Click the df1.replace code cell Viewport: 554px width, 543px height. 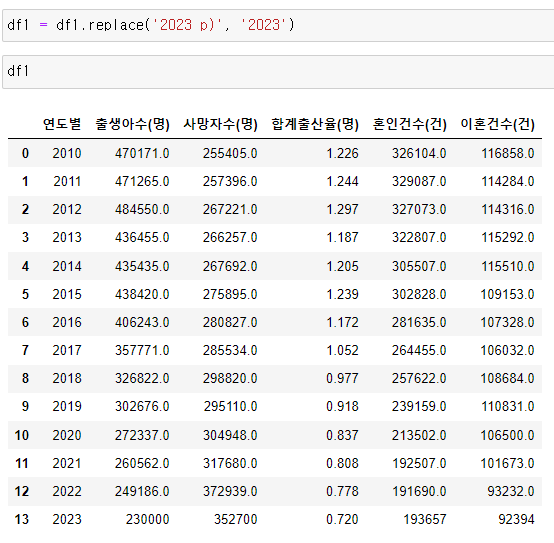[278, 26]
